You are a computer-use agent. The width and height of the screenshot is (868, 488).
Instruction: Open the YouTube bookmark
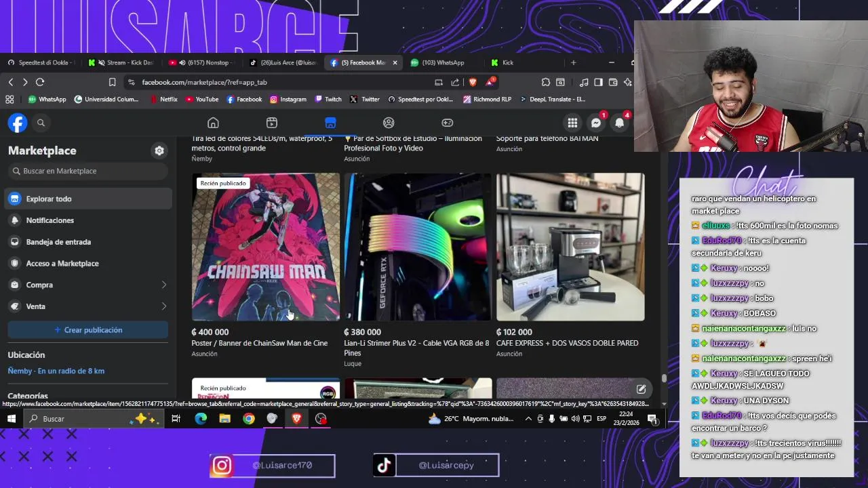[201, 99]
